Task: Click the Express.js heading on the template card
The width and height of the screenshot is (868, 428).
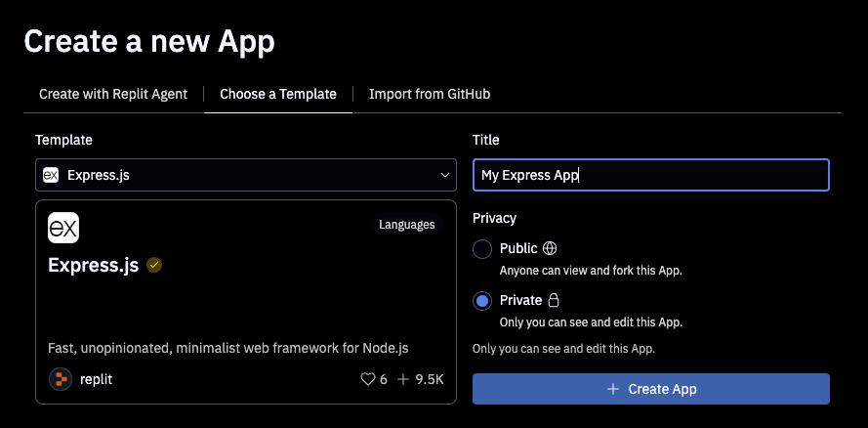Action: pyautogui.click(x=94, y=265)
